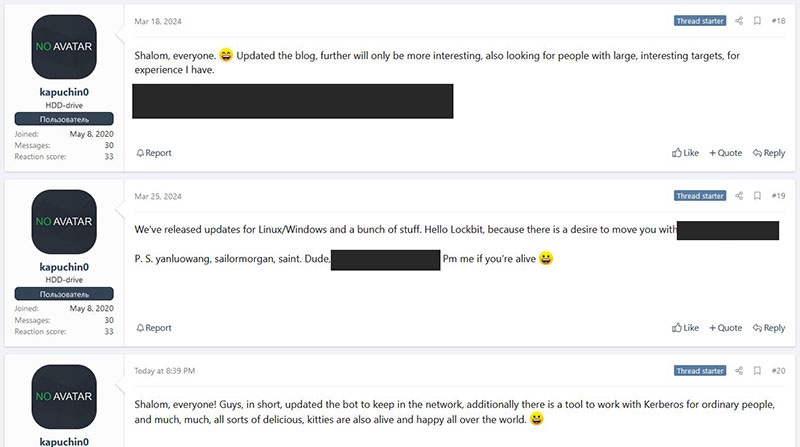Click share icon on post #20

[x=740, y=371]
